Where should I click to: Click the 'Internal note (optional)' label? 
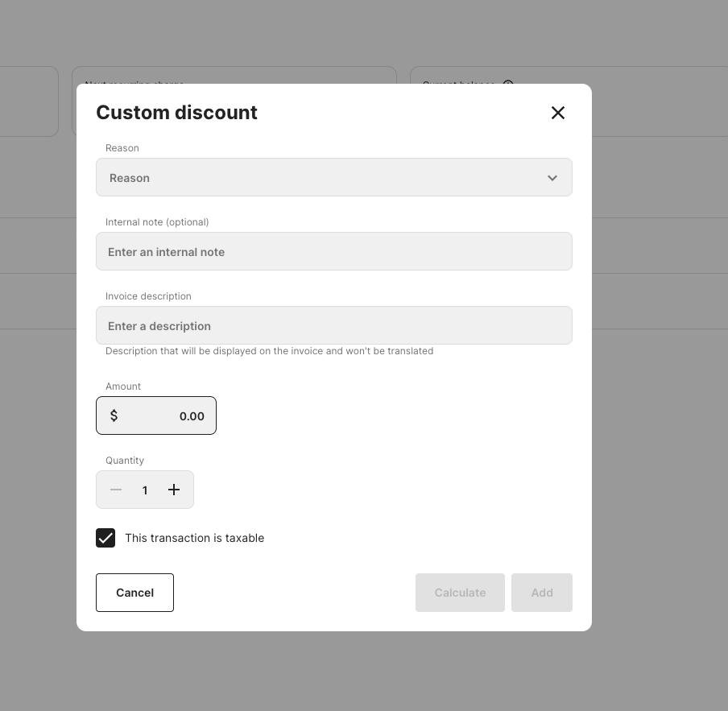click(x=157, y=222)
